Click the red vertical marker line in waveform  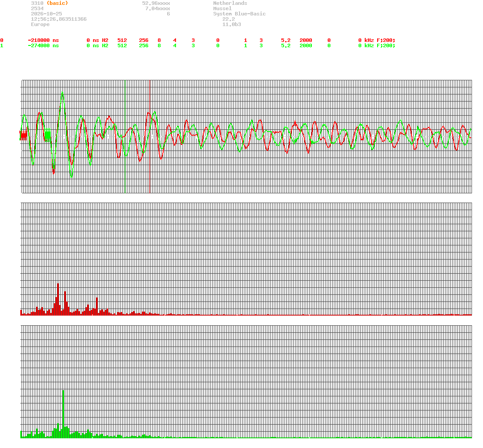[150, 136]
